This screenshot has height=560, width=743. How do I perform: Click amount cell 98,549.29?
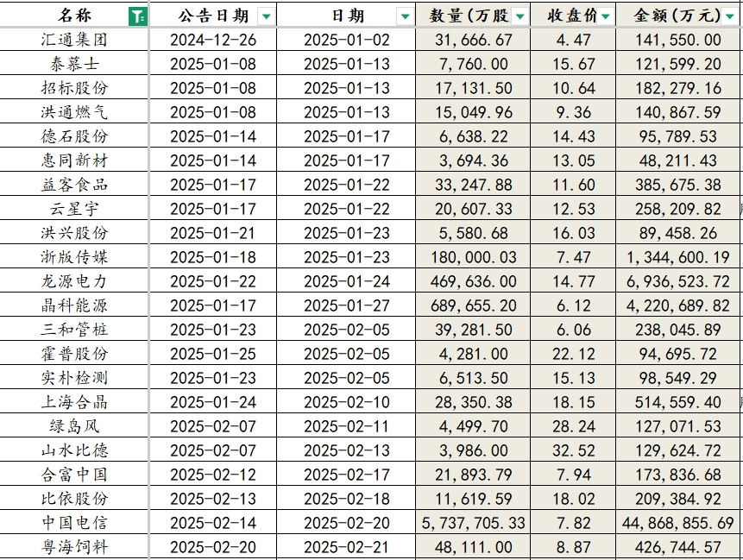tap(678, 378)
